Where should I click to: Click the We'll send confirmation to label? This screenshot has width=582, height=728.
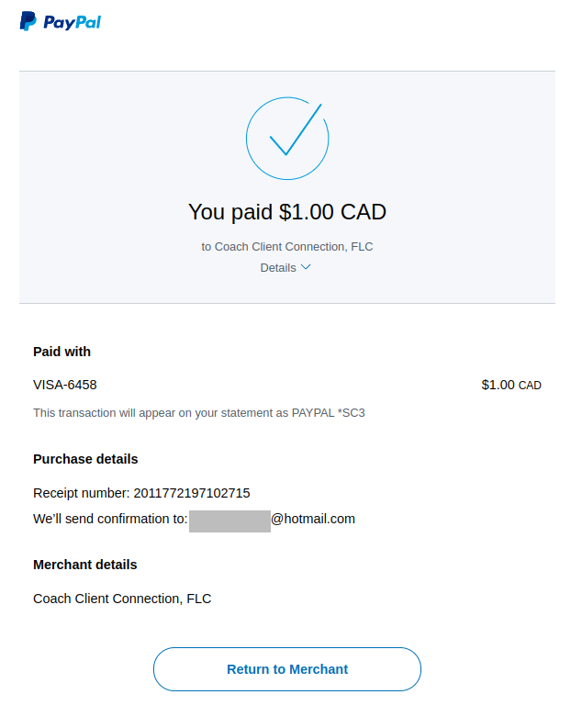tap(110, 519)
